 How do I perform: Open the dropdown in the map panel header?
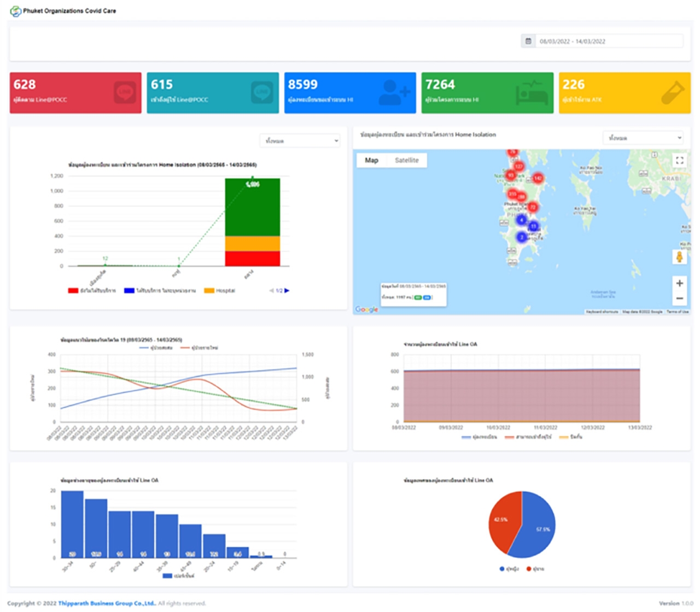click(x=643, y=138)
